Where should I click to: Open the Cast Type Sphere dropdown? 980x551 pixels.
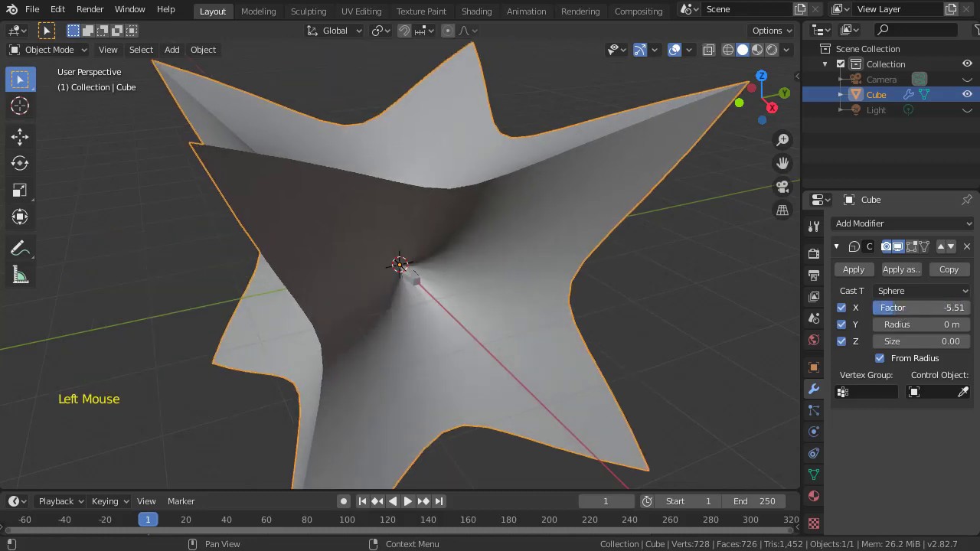coord(923,291)
